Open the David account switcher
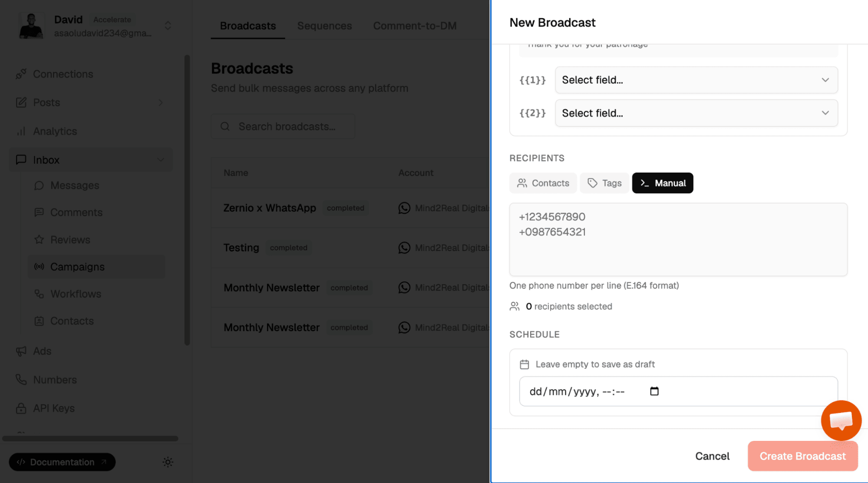Image resolution: width=868 pixels, height=483 pixels. (168, 26)
